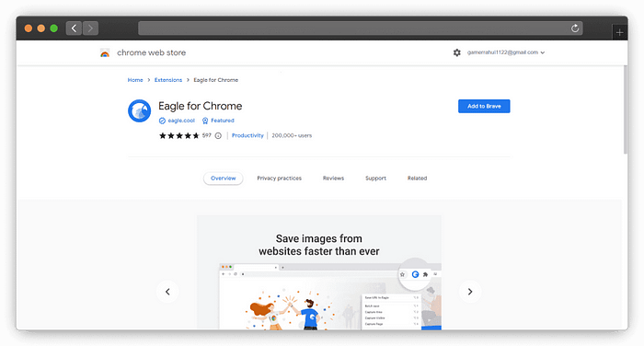644x346 pixels.
Task: Click the Add to Brave button
Action: coord(484,106)
